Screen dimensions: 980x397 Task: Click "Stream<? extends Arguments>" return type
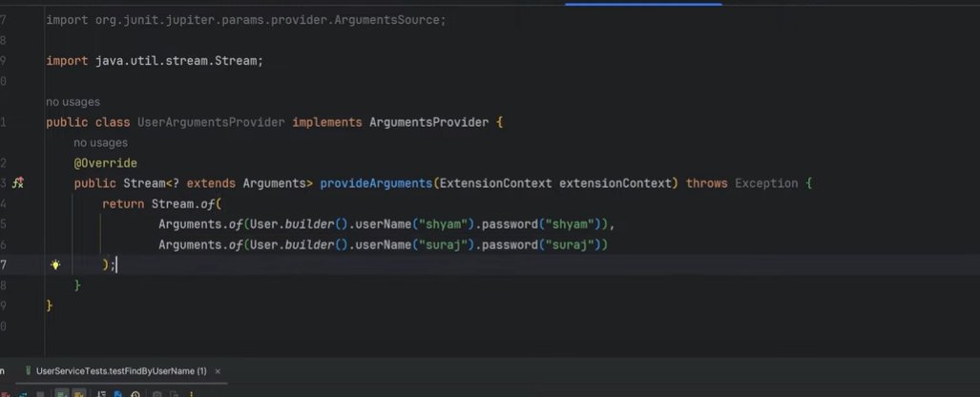(x=218, y=183)
